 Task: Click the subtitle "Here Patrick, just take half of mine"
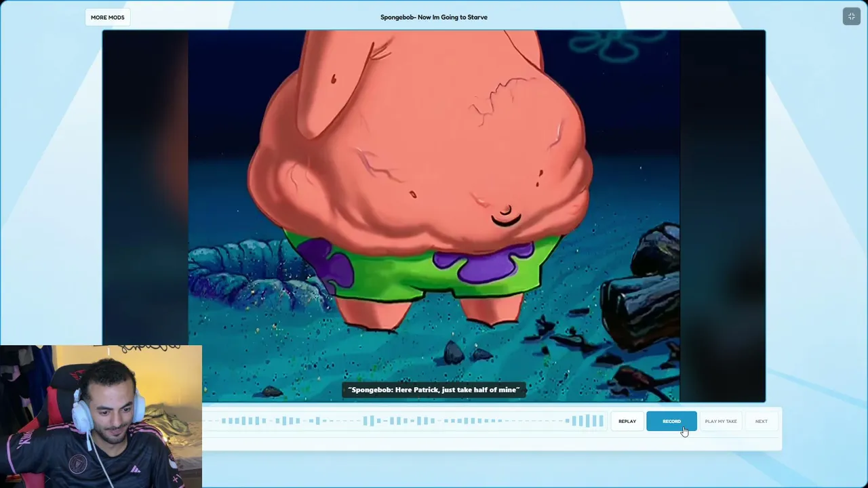point(434,390)
